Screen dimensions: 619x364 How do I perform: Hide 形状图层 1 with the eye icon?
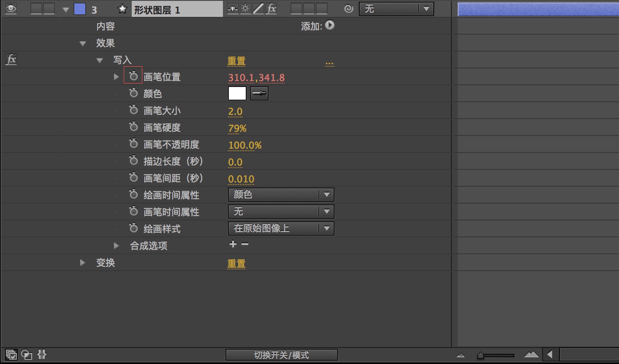coord(11,8)
